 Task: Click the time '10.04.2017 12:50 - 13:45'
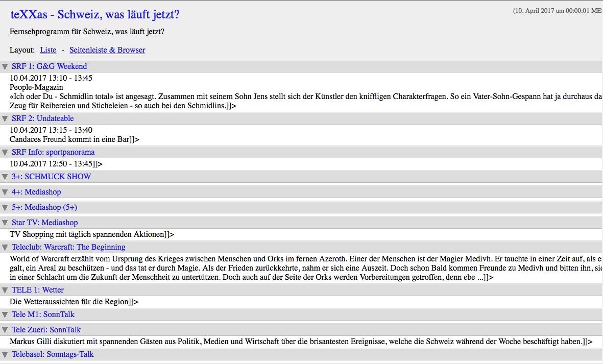click(x=51, y=164)
